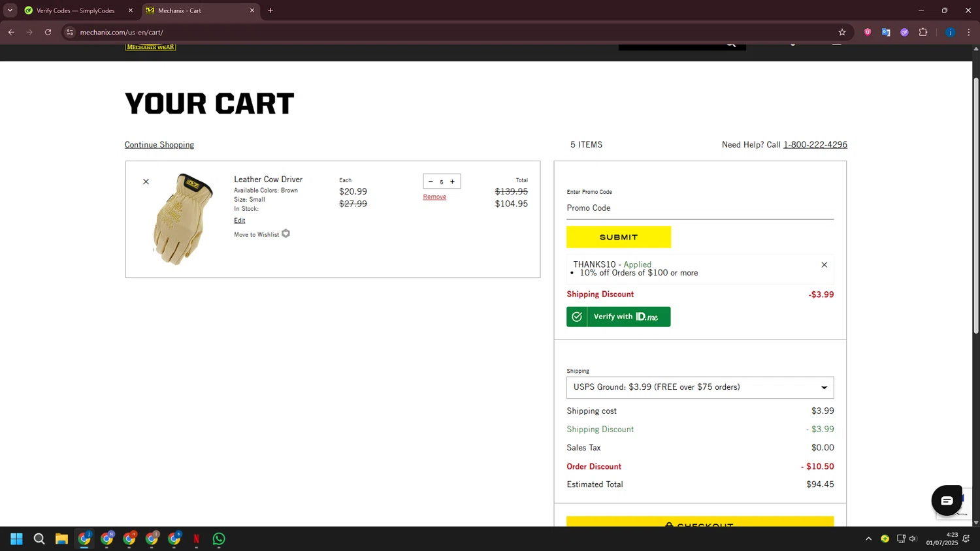Click the address bar URL

(x=122, y=32)
